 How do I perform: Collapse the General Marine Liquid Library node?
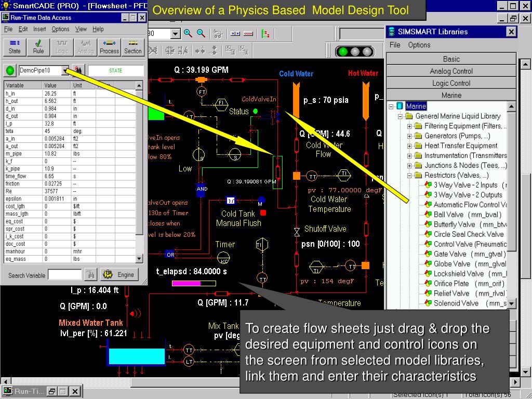tap(401, 116)
